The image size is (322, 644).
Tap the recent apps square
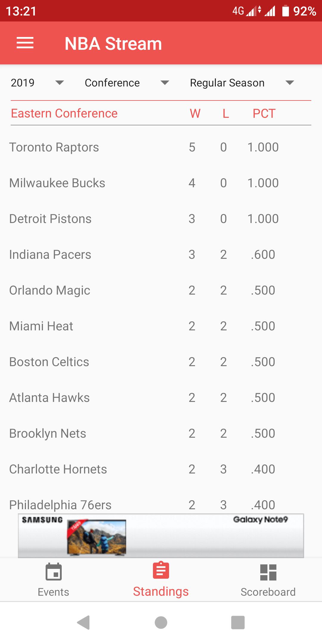(238, 622)
